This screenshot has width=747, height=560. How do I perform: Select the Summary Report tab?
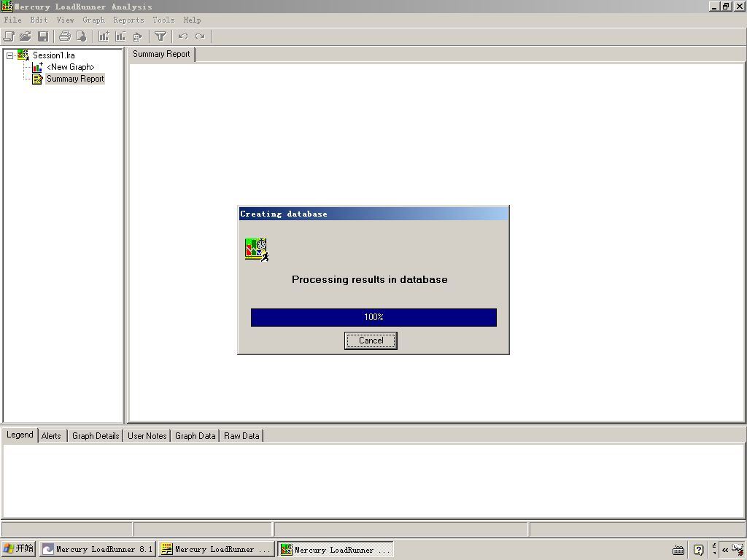point(161,54)
